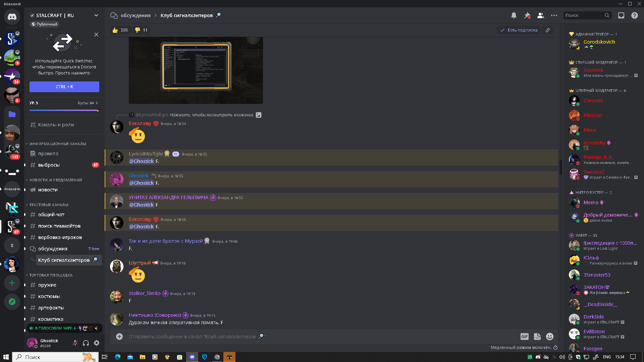Show pinned messages in thread
Image resolution: width=644 pixels, height=362 pixels.
tap(527, 15)
